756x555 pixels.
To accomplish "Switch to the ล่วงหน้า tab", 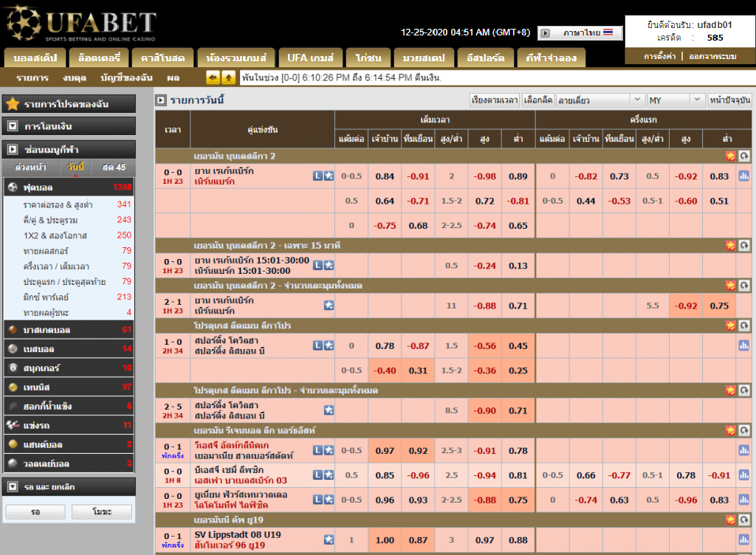I will coord(30,168).
